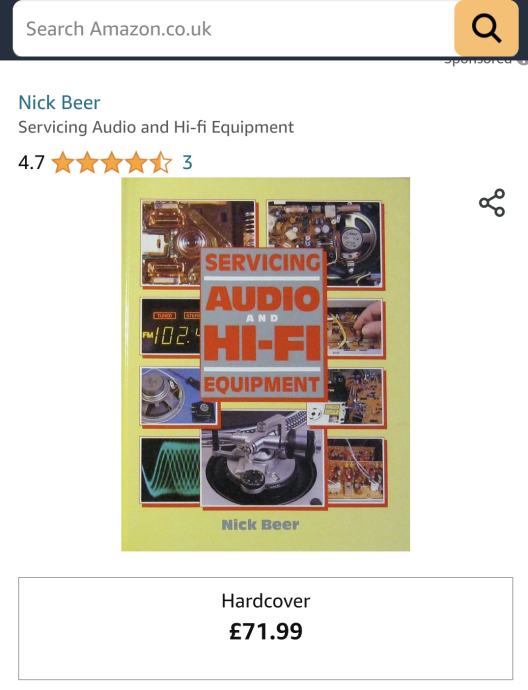
Task: Click the Nick Beer name printed on cover
Action: [x=260, y=525]
